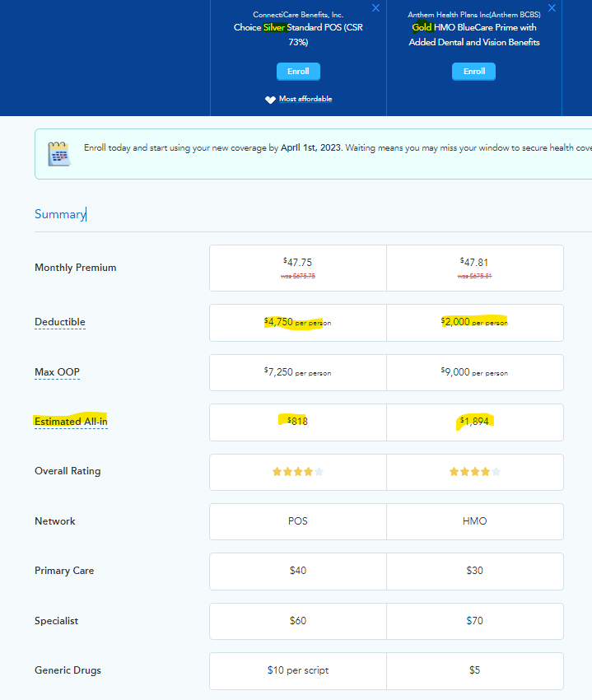Click the was $675.75 struck-through price
The image size is (592, 700).
click(298, 276)
